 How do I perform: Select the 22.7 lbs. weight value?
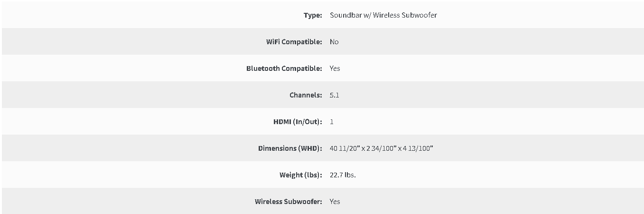343,175
